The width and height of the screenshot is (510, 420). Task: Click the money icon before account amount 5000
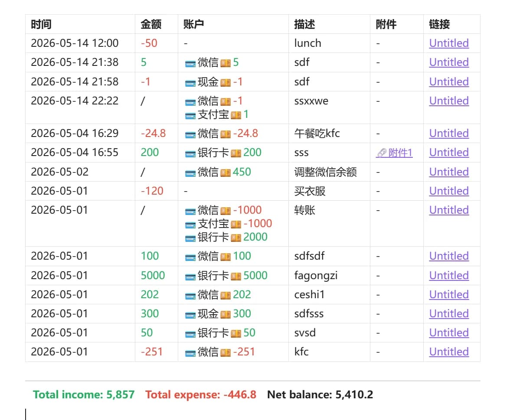coord(236,277)
